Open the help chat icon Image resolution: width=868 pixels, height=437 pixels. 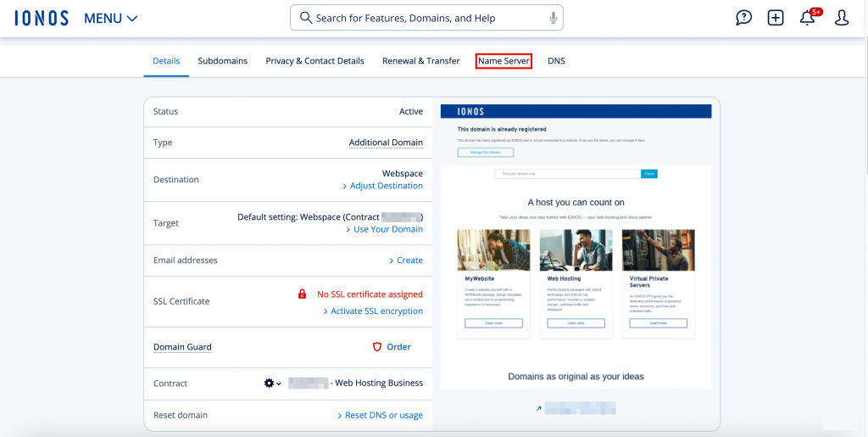[743, 18]
